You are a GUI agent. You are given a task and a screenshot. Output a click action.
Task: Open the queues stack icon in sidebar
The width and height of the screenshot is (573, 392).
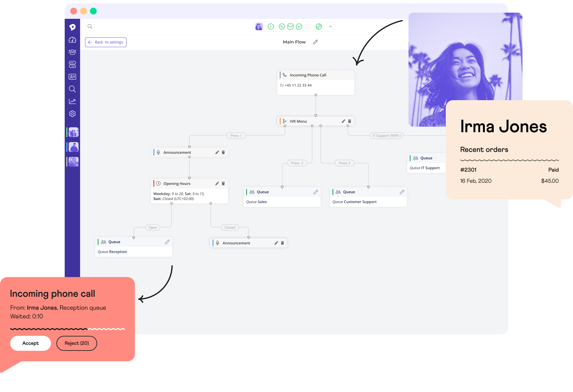(x=72, y=64)
